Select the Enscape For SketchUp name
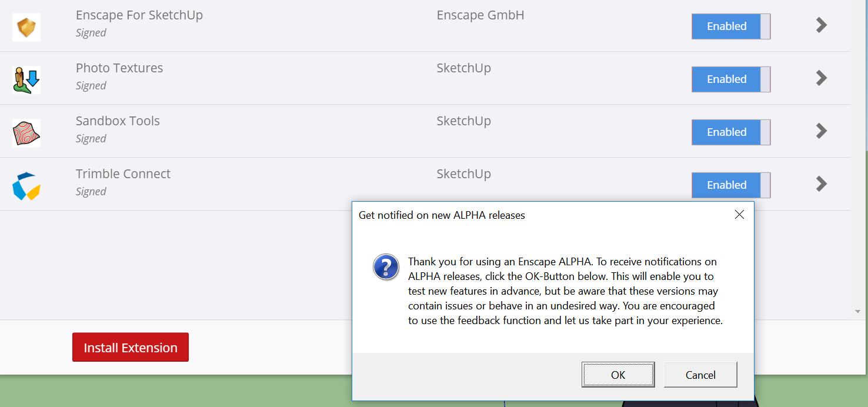 (139, 15)
